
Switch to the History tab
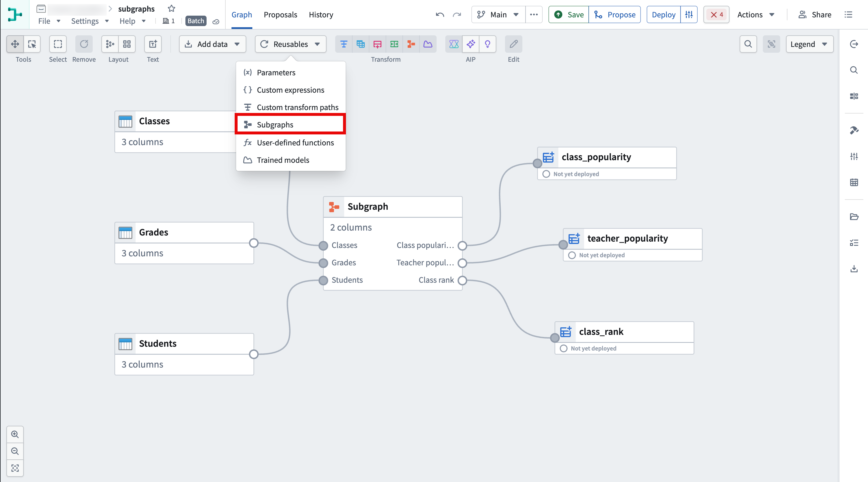(x=321, y=14)
